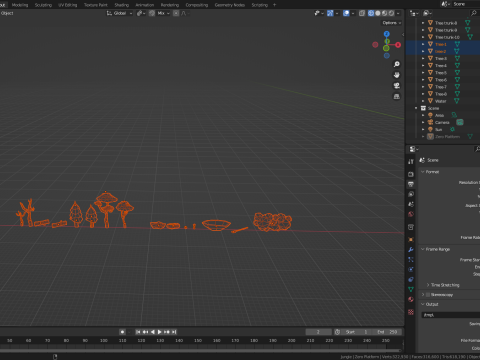Select rendered viewport shading mode
Screen dimensions: 480x360
[391, 13]
